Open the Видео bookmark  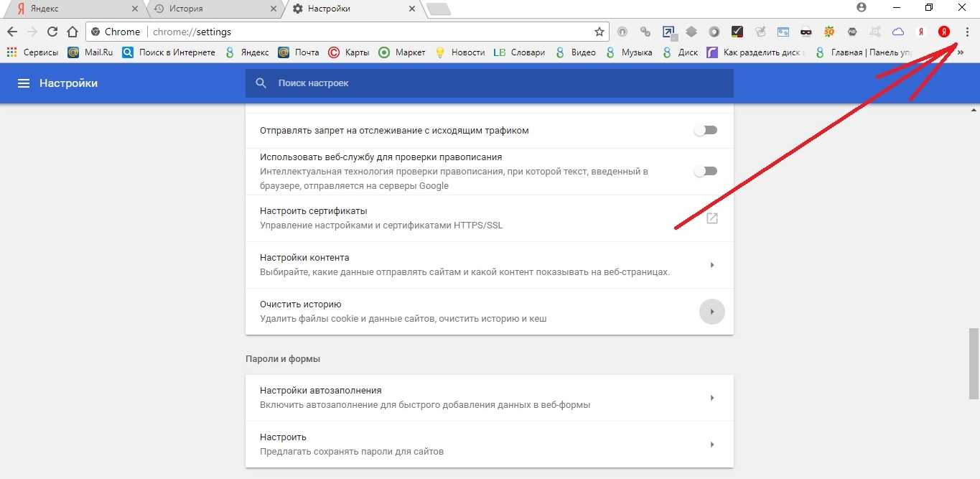click(x=574, y=52)
